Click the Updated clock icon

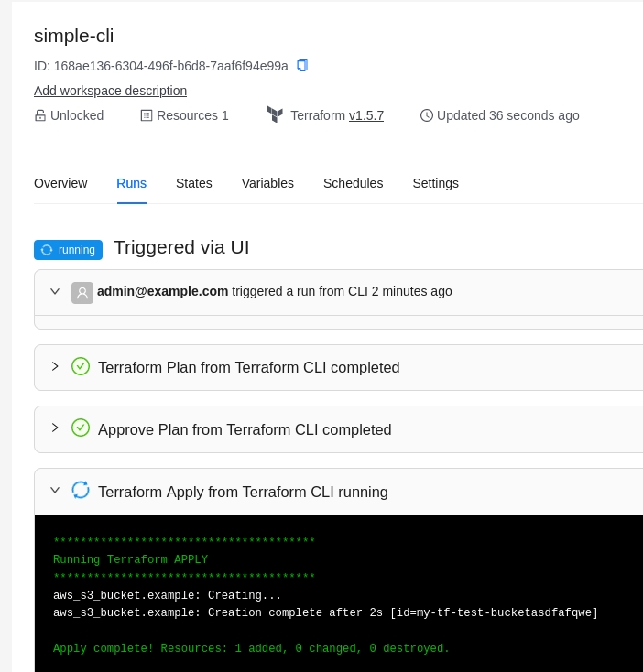[427, 115]
